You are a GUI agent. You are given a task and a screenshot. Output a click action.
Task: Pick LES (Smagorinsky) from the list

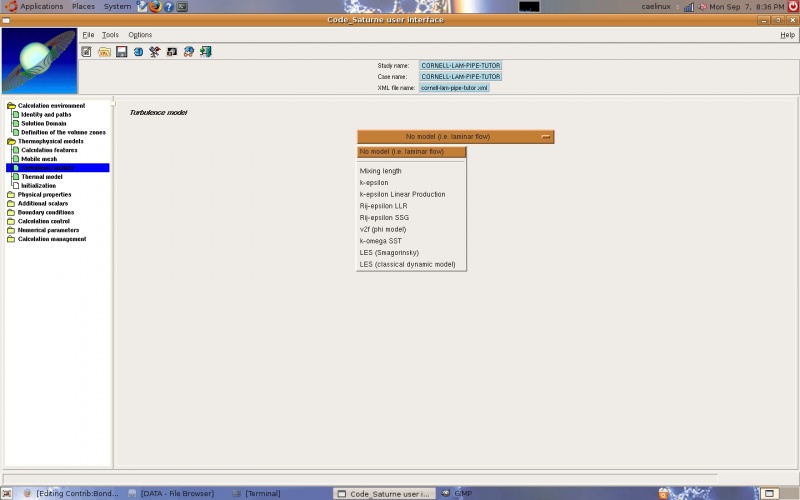389,252
